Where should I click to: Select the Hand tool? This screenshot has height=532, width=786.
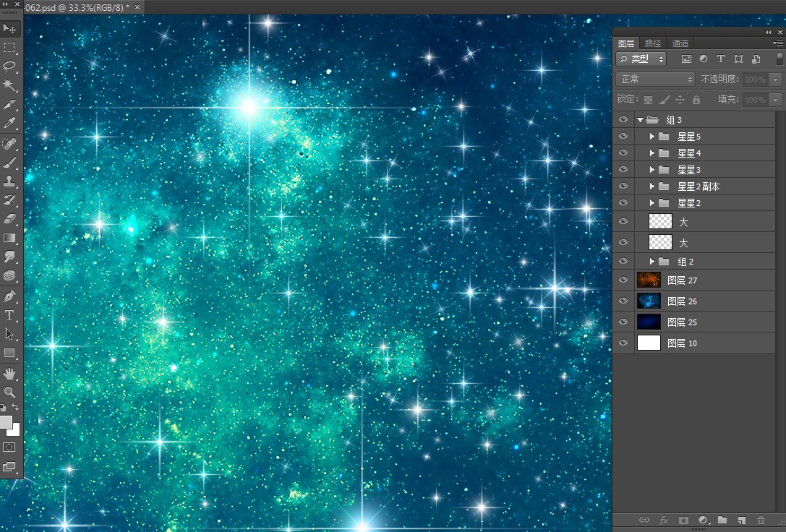click(9, 374)
